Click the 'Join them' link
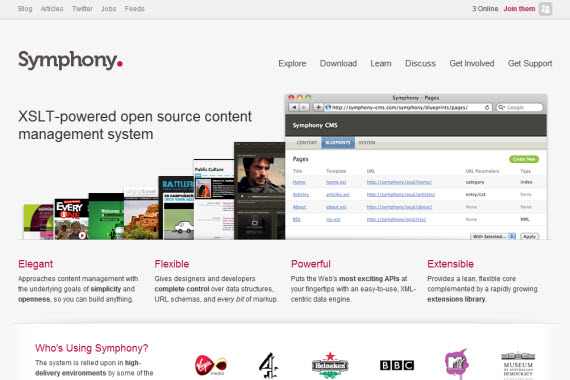570x380 pixels. click(519, 9)
